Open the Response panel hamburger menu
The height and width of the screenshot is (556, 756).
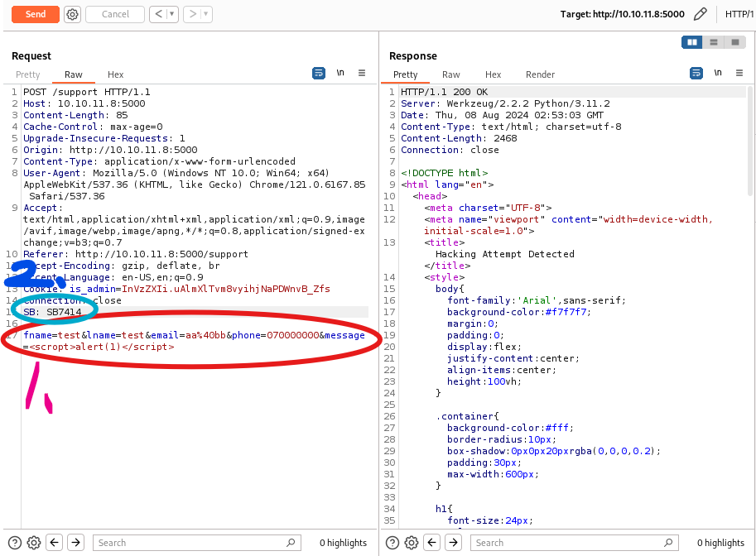click(739, 74)
